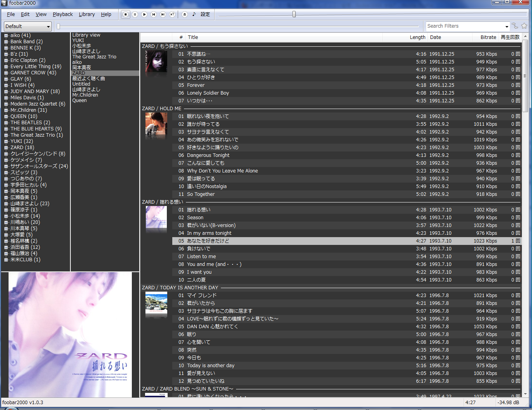Select the track Lonely Soldier Boy
The width and height of the screenshot is (532, 410).
click(346, 93)
